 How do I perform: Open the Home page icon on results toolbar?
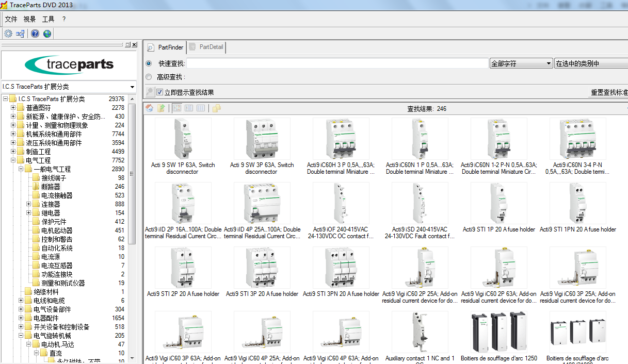tap(149, 108)
